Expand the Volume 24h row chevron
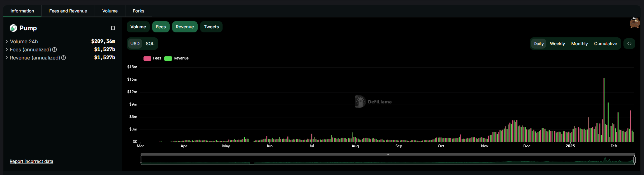 [7, 41]
